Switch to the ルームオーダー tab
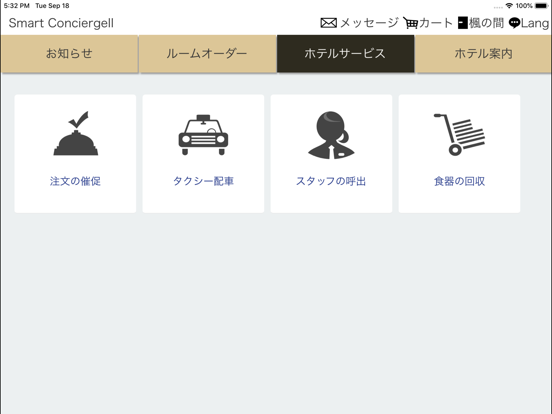 [207, 54]
